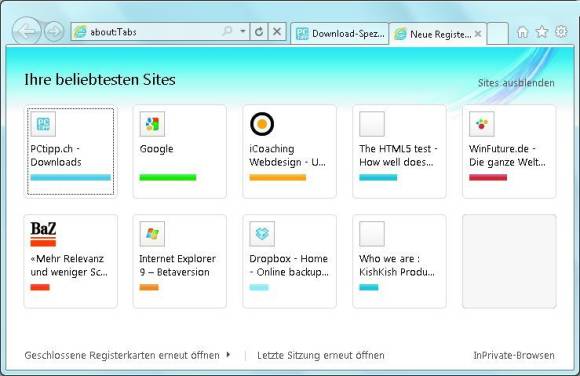580x376 pixels.
Task: Close the Neue Registe... tab
Action: click(x=478, y=34)
